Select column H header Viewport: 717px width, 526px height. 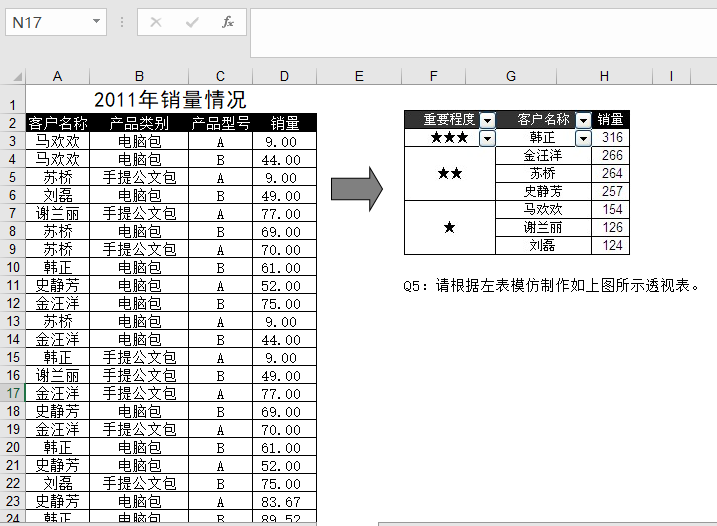[x=605, y=76]
